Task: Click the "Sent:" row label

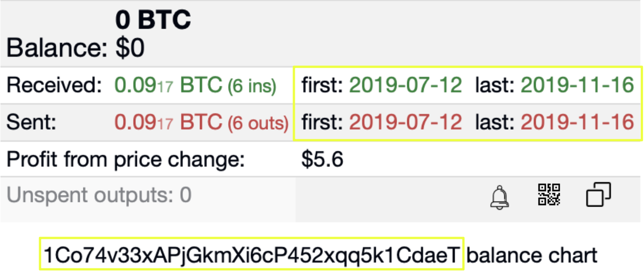Action: [31, 122]
